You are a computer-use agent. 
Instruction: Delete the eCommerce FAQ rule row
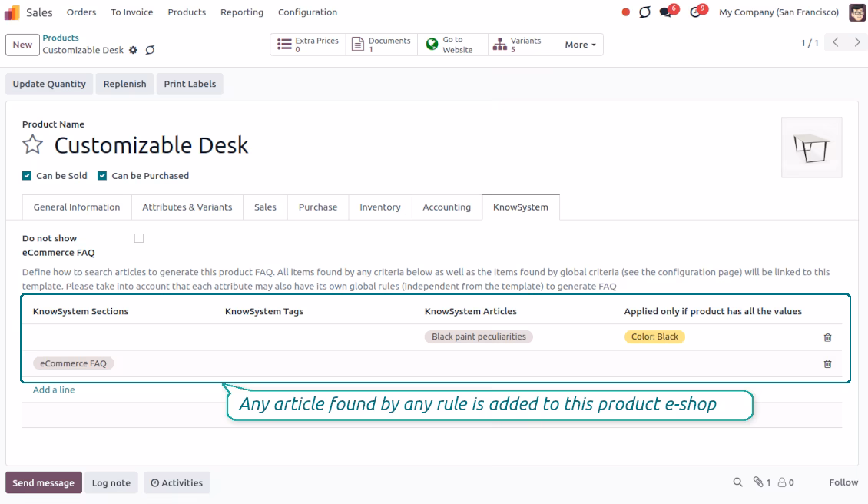827,364
